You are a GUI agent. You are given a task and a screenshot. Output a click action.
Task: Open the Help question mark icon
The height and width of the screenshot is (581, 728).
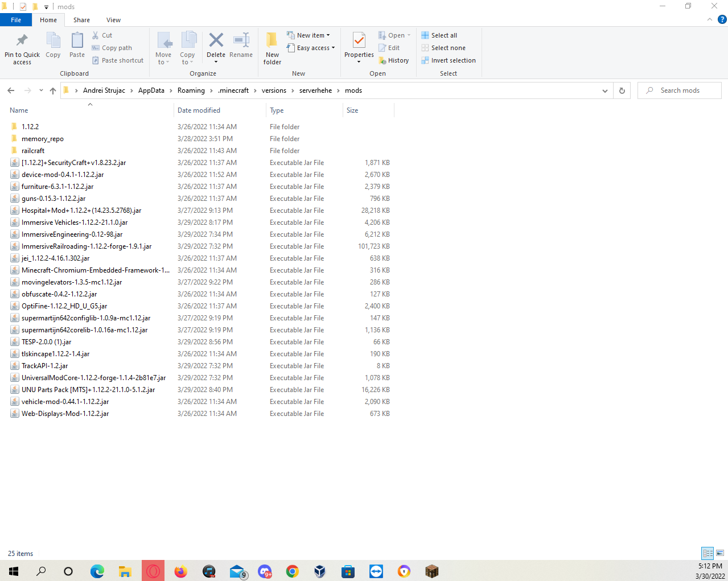722,19
